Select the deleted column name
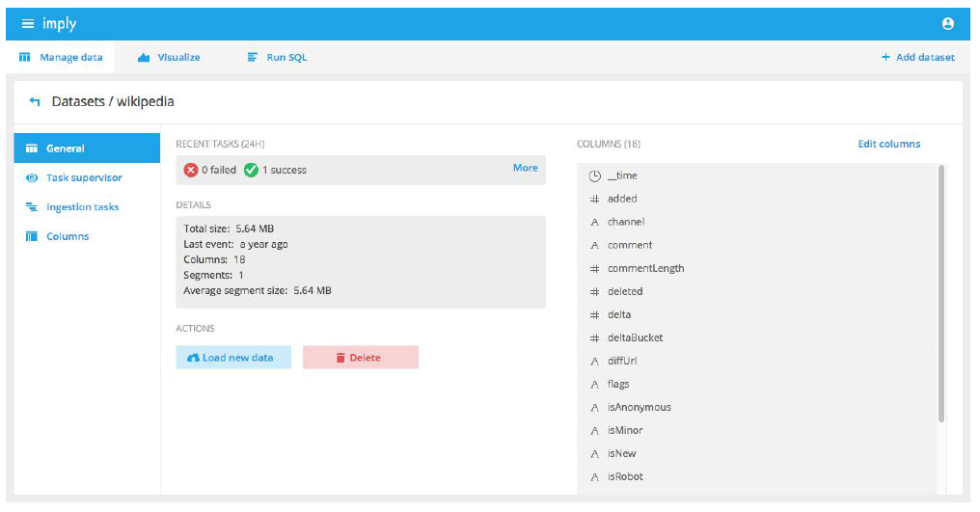The height and width of the screenshot is (512, 980). 625,291
